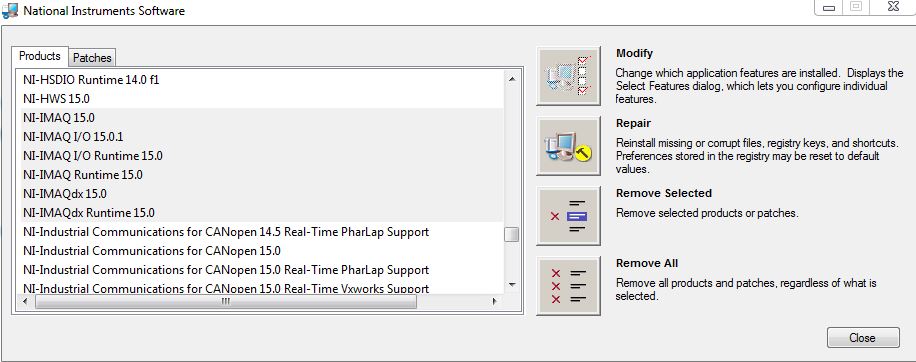This screenshot has width=916, height=362.
Task: Click the Modify features icon button
Action: (568, 76)
